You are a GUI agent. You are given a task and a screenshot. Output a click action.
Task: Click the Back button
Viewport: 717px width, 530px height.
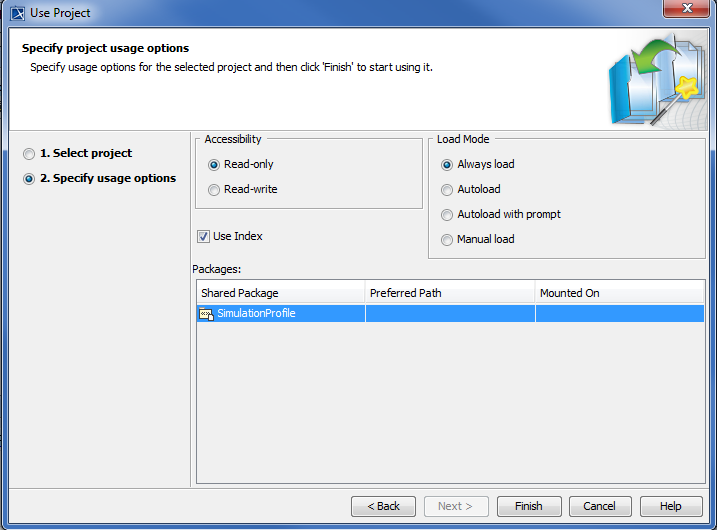383,506
